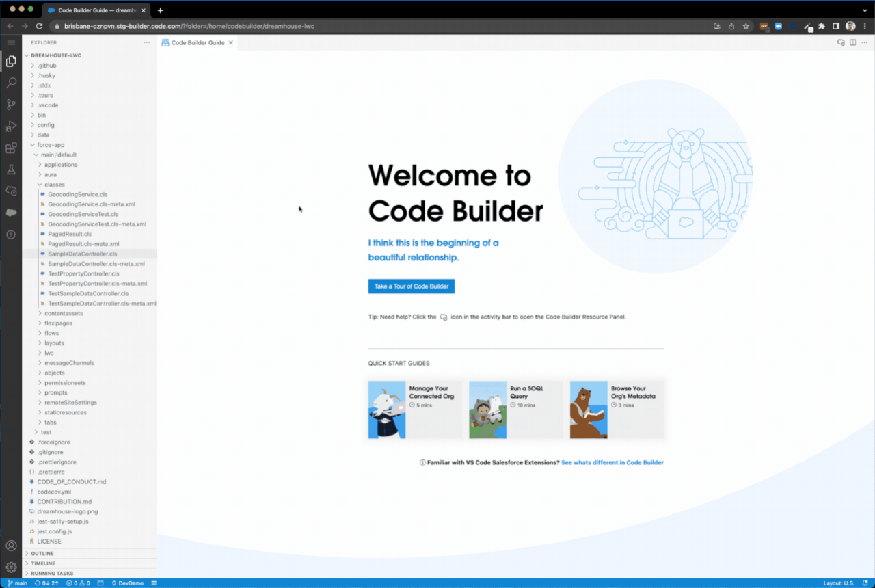Open the Run and Debug panel
The image size is (875, 588).
tap(10, 126)
